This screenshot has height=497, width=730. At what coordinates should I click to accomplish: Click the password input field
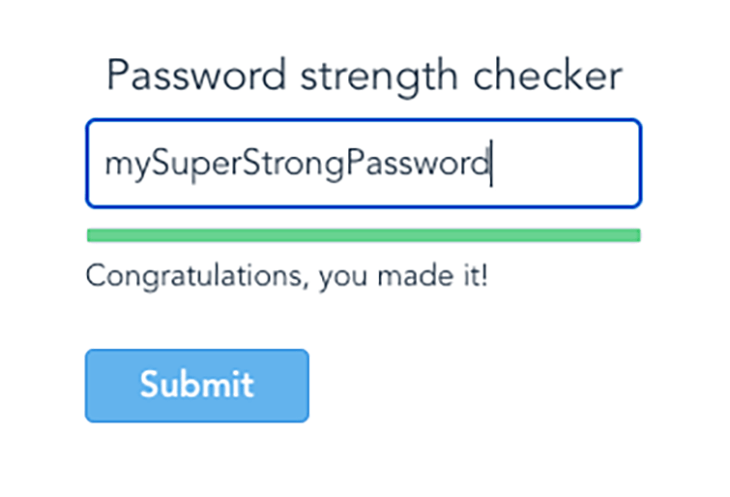coord(363,164)
